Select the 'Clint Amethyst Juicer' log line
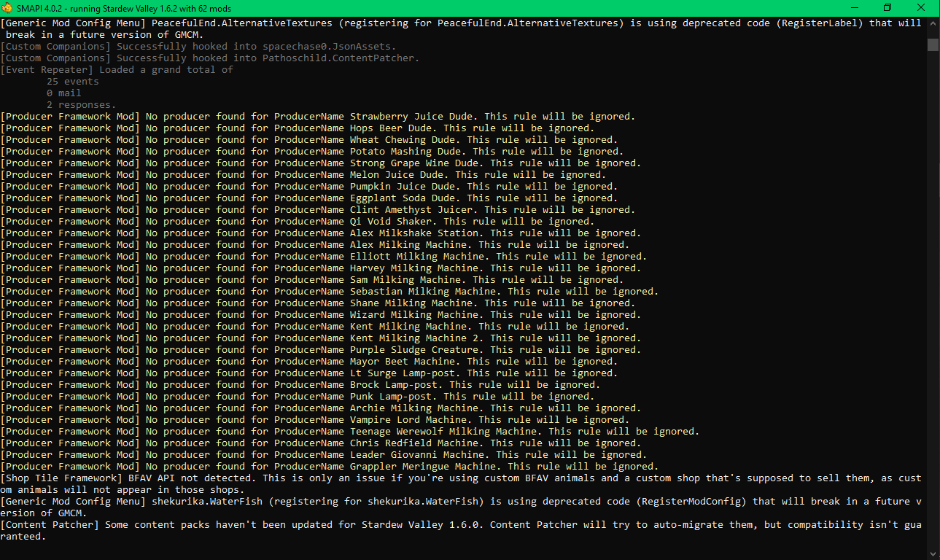Image resolution: width=940 pixels, height=560 pixels. tap(318, 210)
